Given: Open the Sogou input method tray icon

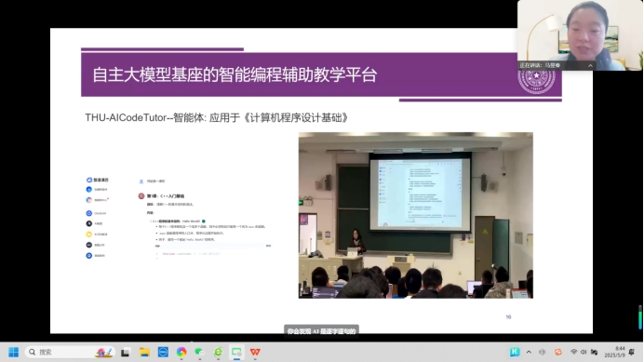Looking at the screenshot, I should [x=558, y=352].
